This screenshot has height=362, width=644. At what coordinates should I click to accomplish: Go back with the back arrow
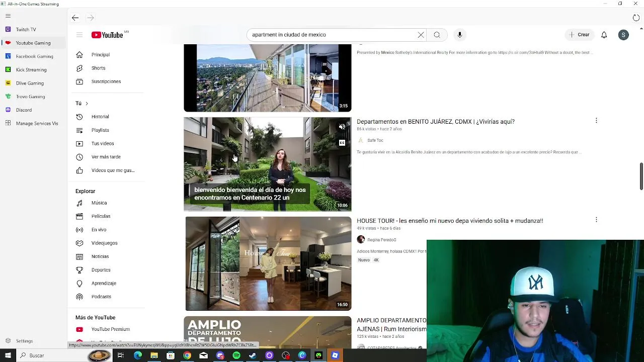pyautogui.click(x=75, y=18)
